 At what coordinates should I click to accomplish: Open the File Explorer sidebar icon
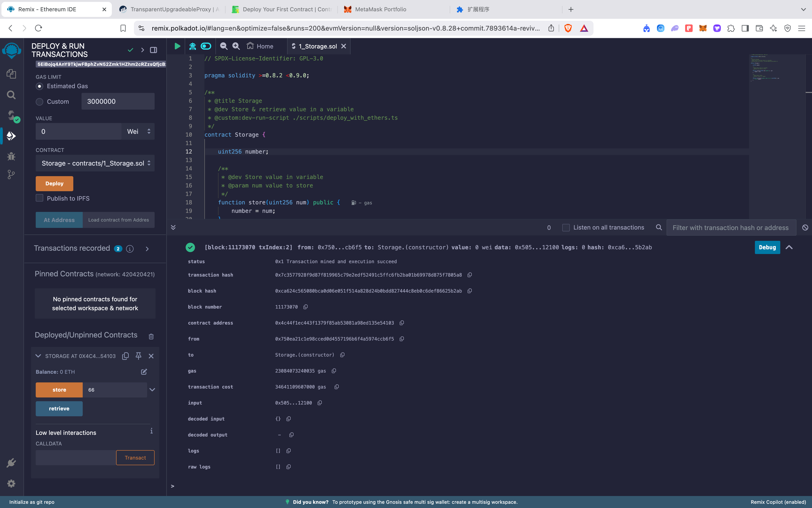pyautogui.click(x=12, y=74)
